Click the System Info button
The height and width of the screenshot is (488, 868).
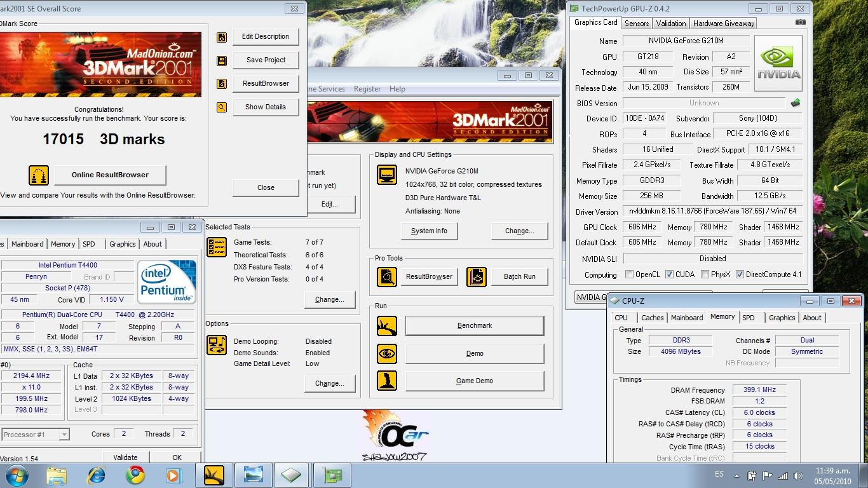(429, 231)
